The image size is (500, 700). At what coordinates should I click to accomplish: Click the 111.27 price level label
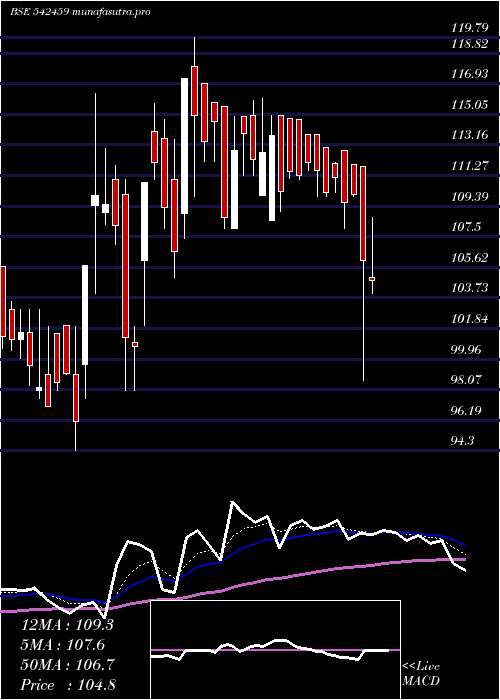(470, 166)
